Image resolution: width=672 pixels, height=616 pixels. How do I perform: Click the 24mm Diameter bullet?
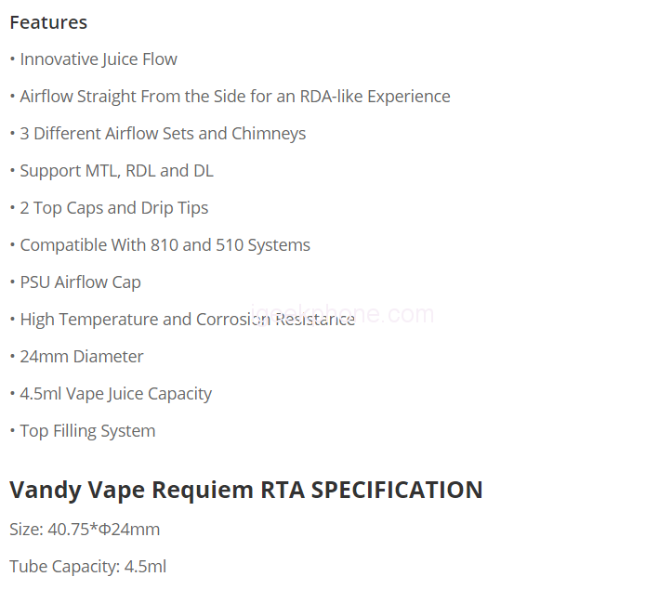coord(82,357)
